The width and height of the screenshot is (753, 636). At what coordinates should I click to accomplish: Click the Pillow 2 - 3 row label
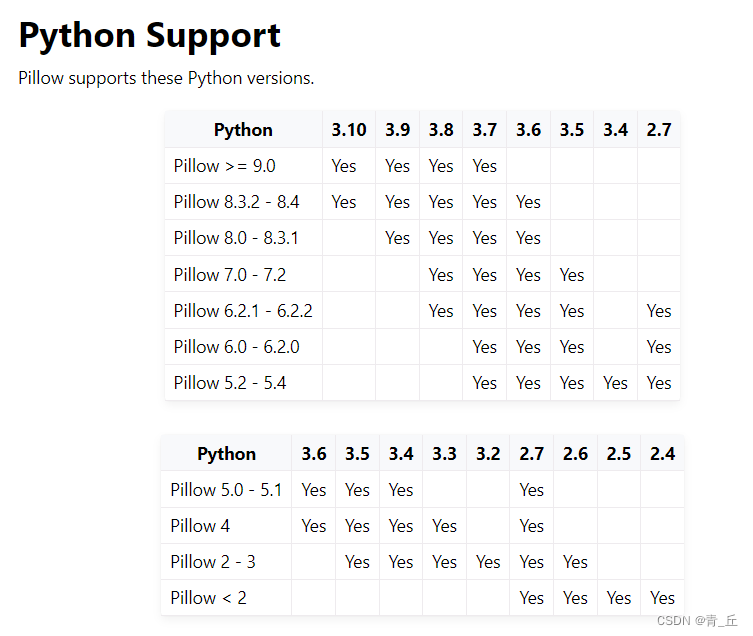pyautogui.click(x=213, y=562)
